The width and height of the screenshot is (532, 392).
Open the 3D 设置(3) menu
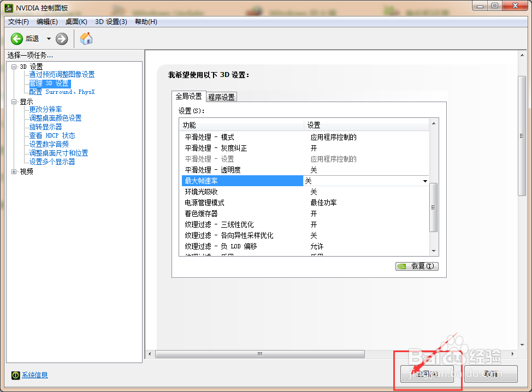111,22
